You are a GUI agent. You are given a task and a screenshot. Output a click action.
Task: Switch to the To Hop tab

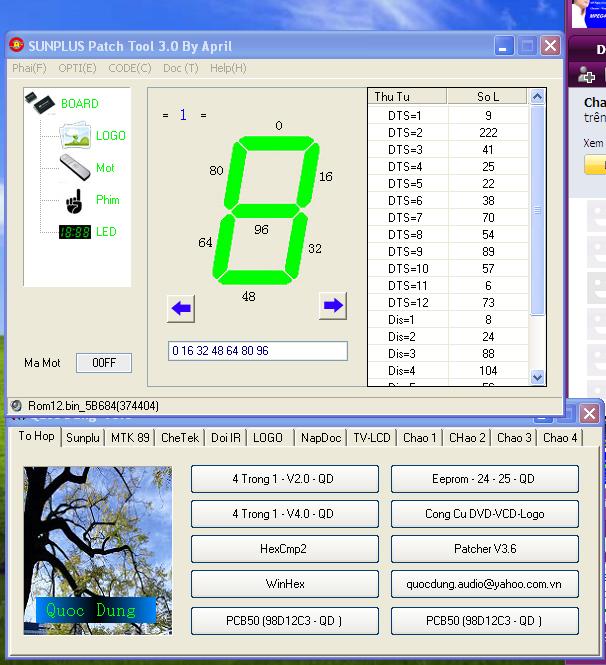(36, 436)
